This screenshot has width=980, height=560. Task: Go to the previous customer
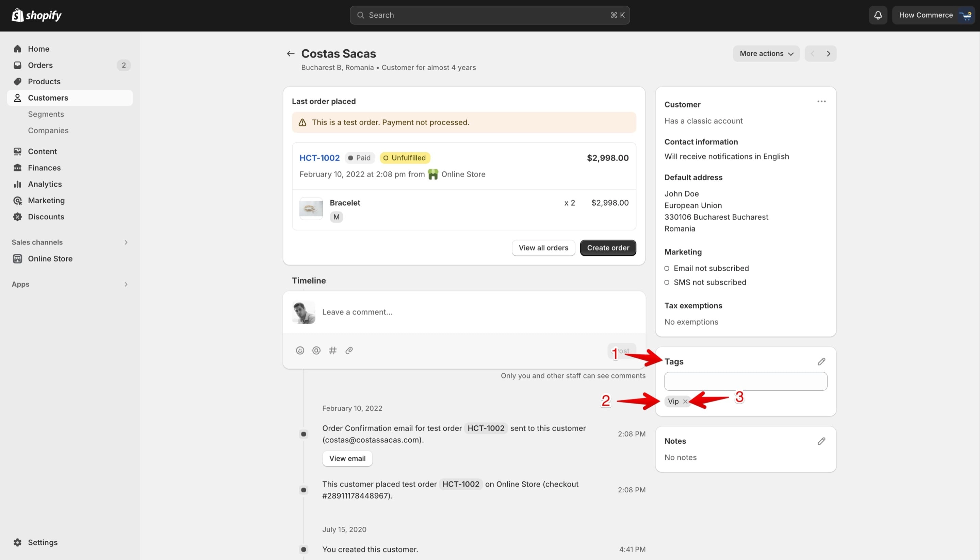(813, 53)
